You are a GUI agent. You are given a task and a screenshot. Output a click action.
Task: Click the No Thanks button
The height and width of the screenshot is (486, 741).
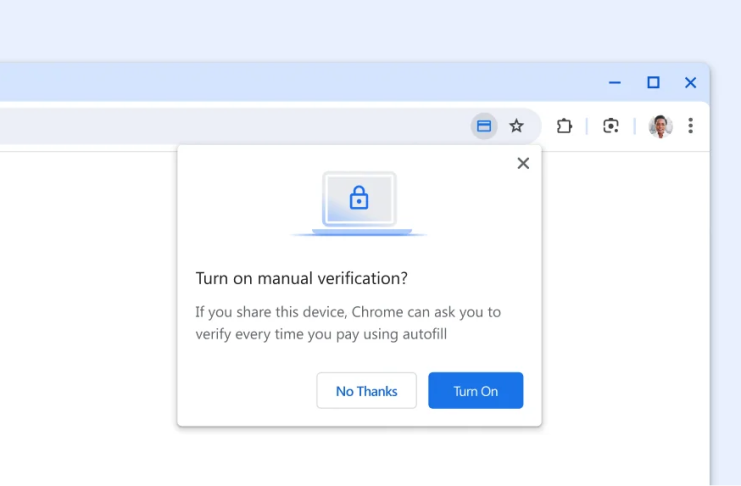(366, 391)
